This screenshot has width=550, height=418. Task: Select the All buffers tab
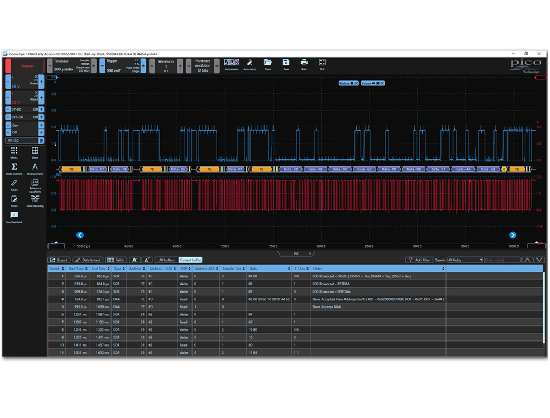167,260
